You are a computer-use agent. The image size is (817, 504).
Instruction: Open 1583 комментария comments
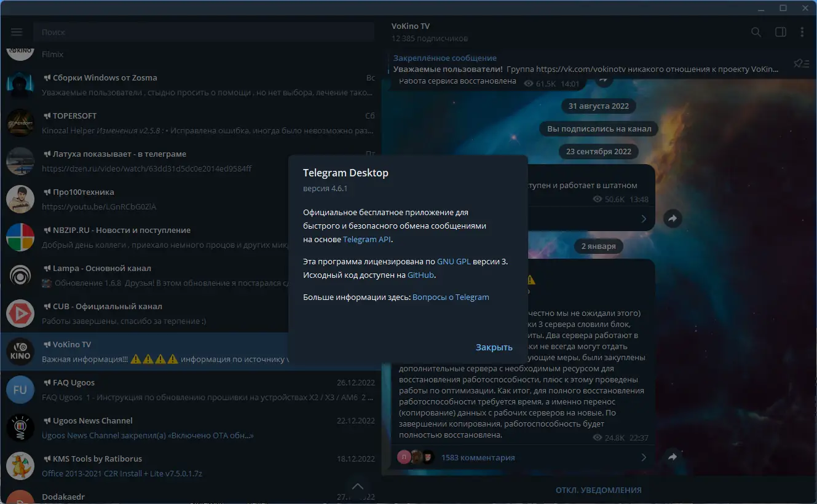coord(478,457)
